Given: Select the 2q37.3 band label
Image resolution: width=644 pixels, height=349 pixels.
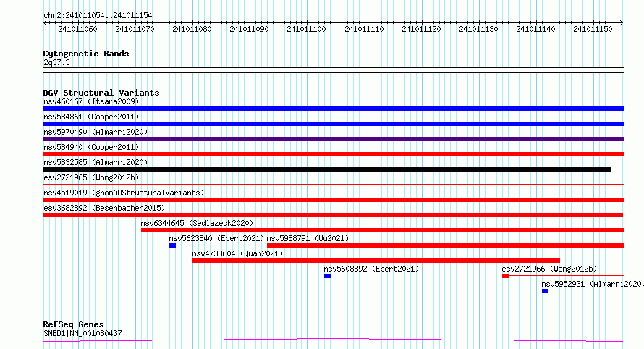Looking at the screenshot, I should (x=56, y=63).
